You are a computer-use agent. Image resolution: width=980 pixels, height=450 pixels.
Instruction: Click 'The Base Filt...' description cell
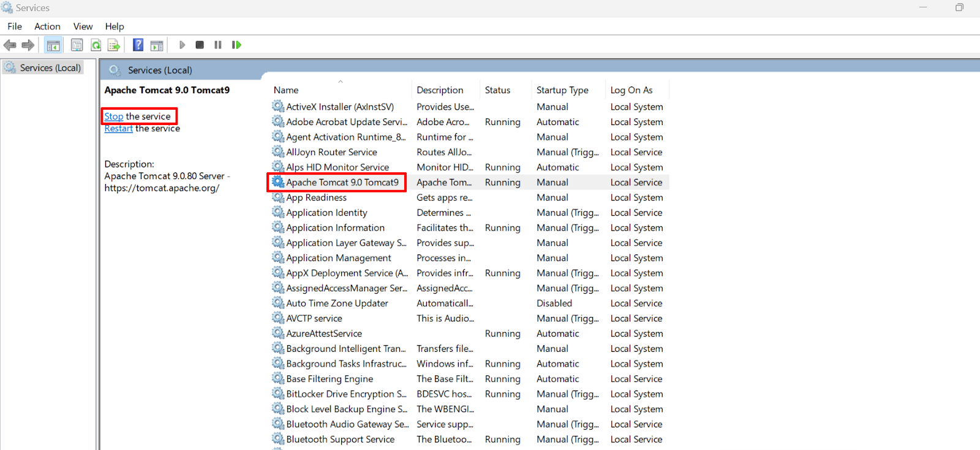tap(445, 378)
